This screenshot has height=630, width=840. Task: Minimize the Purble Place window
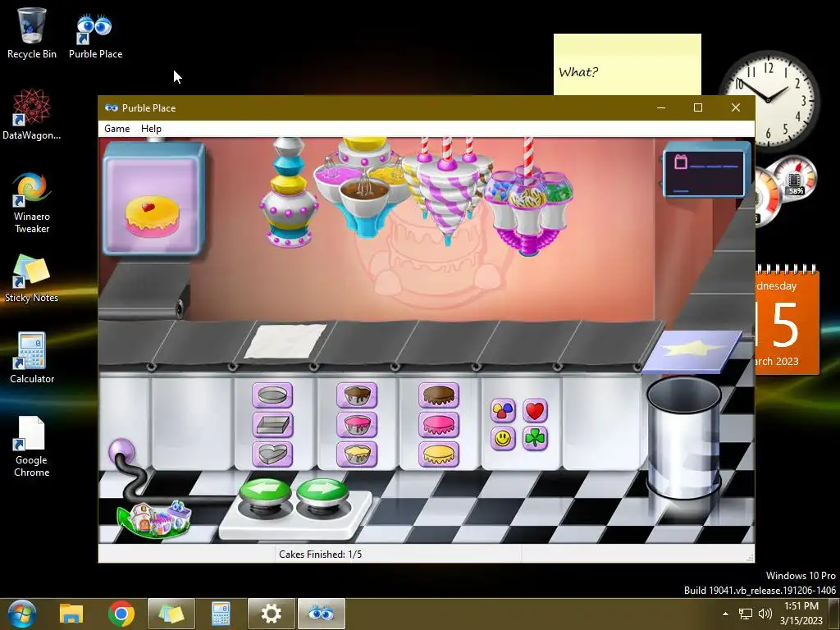661,107
